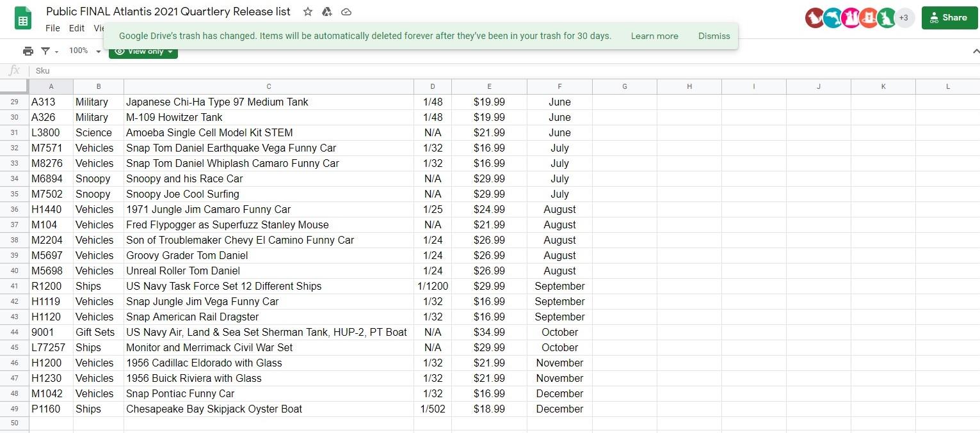The width and height of the screenshot is (980, 433).
Task: Click the filter funnel icon
Action: point(45,51)
